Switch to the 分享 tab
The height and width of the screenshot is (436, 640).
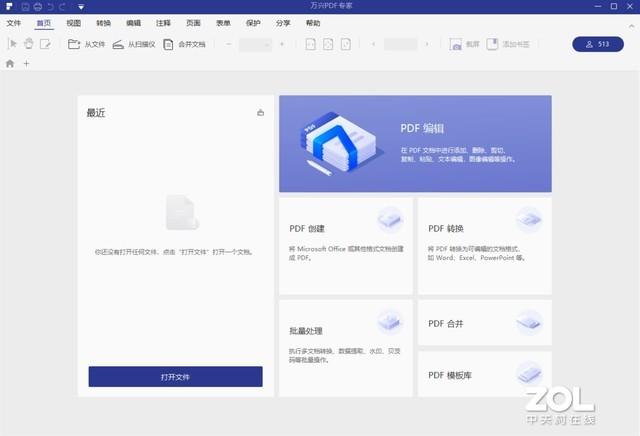click(283, 23)
